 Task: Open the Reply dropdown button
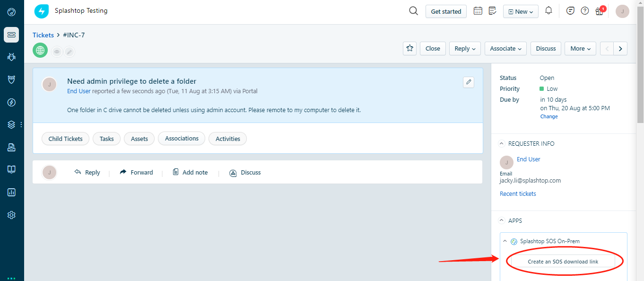(x=465, y=48)
